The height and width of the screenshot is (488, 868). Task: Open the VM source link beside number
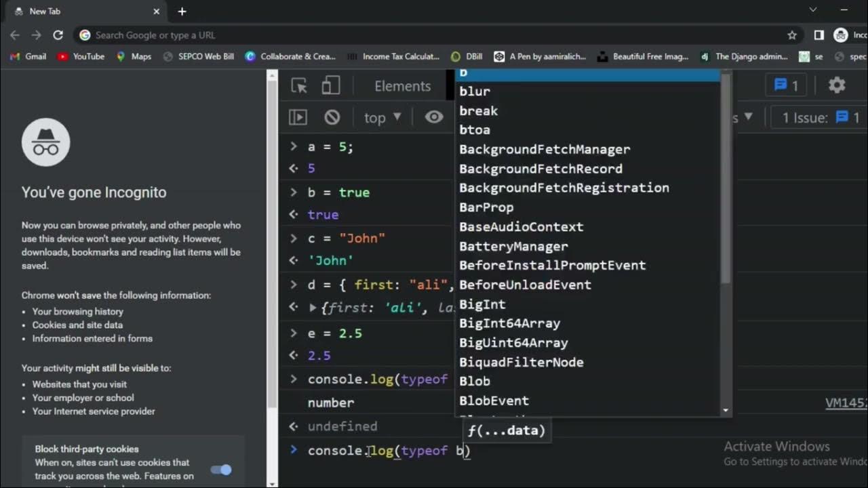coord(846,403)
